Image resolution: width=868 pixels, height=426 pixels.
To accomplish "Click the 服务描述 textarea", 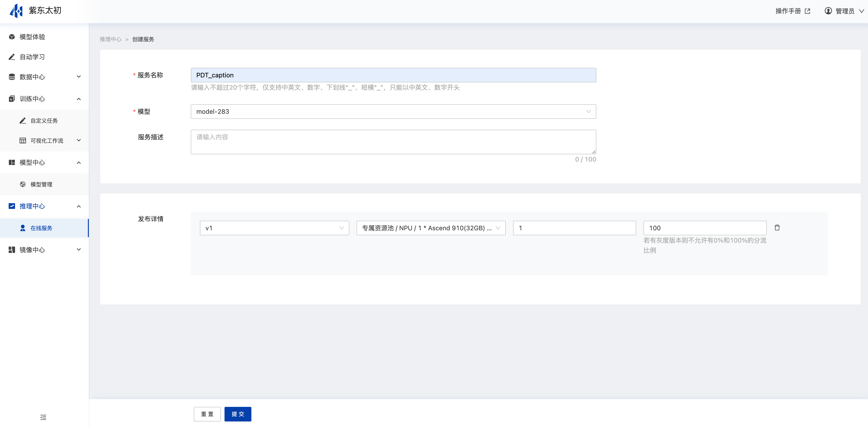I will (x=393, y=142).
